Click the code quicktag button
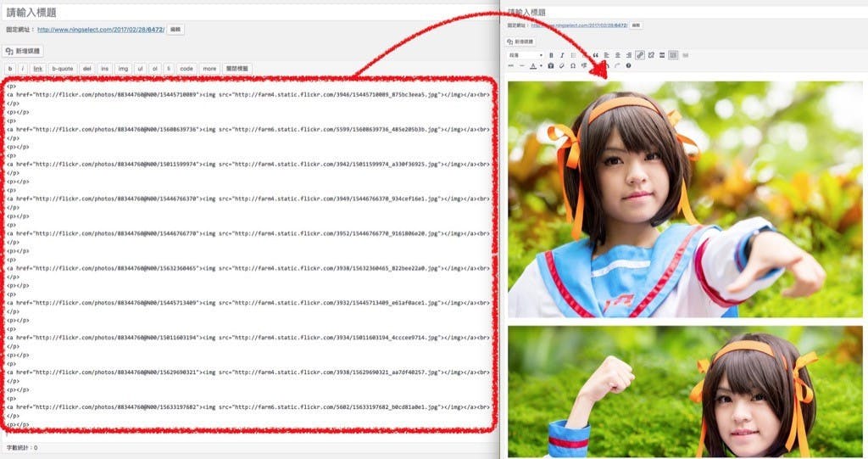This screenshot has width=868, height=459. point(186,69)
